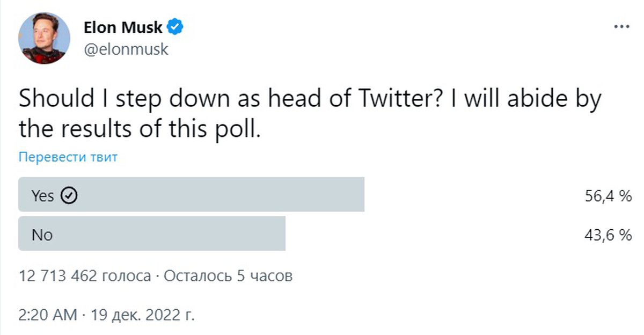Click the "Перевести твит" translate link

[x=68, y=157]
